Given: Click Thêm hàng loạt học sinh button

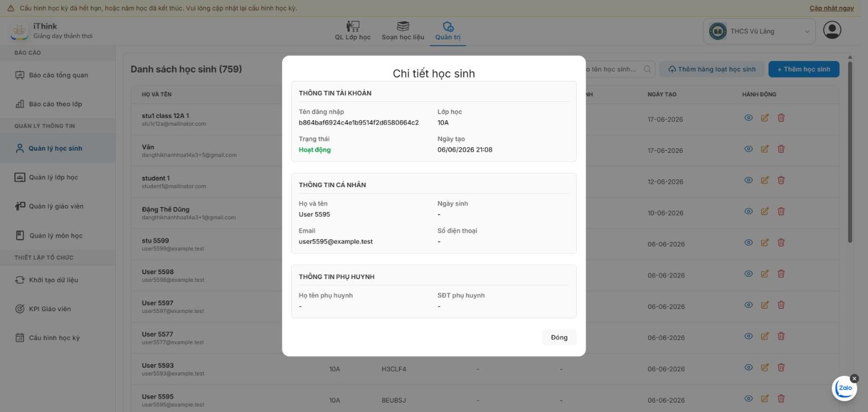Looking at the screenshot, I should tap(712, 69).
